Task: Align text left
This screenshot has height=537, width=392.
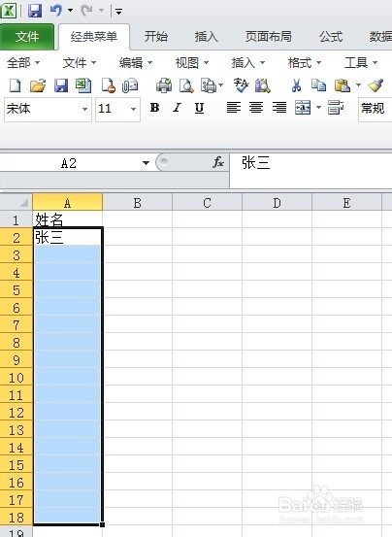Action: (234, 108)
